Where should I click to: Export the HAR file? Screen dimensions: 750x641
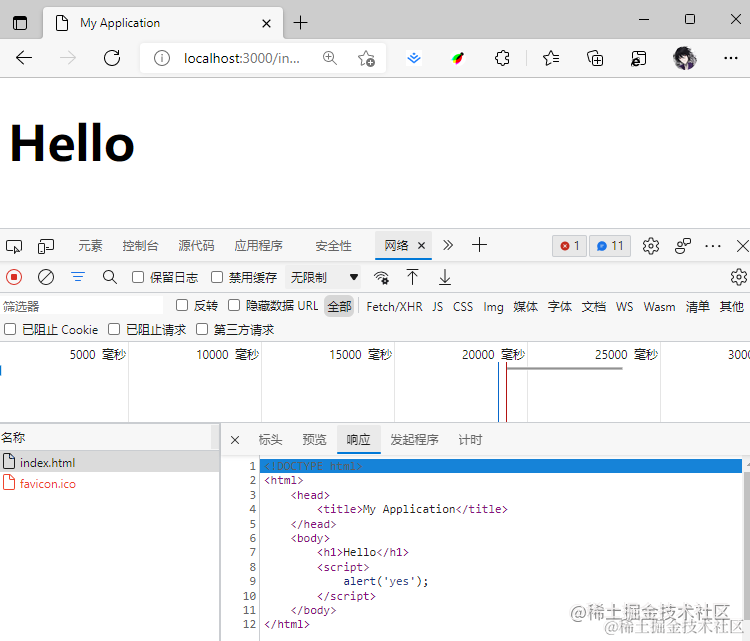pyautogui.click(x=445, y=277)
